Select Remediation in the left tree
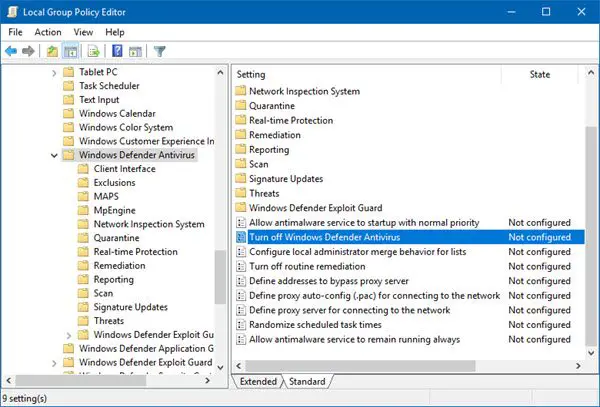The image size is (600, 407). coord(119,265)
